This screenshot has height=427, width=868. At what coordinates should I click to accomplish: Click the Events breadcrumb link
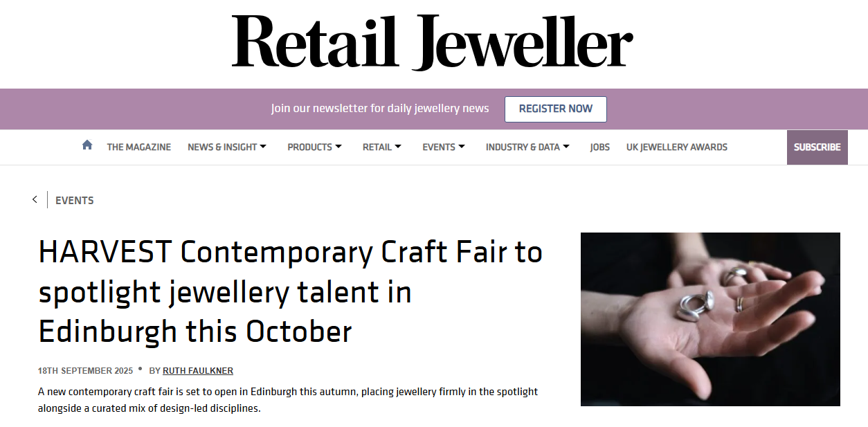point(74,200)
